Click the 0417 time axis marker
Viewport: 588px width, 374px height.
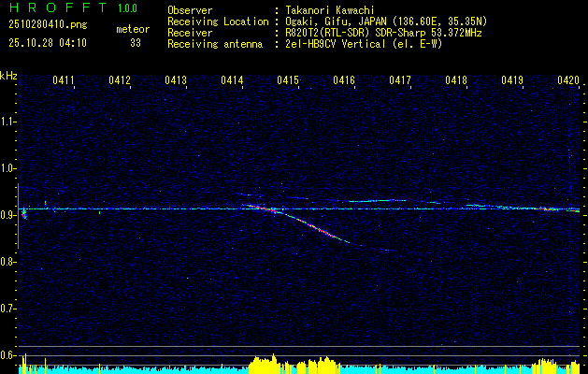[400, 79]
